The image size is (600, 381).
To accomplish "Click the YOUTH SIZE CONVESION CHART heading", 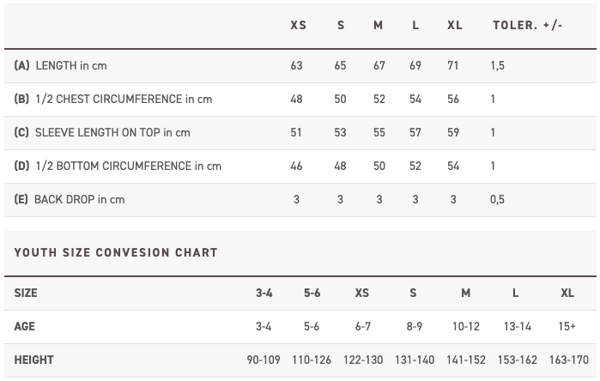I will (116, 252).
